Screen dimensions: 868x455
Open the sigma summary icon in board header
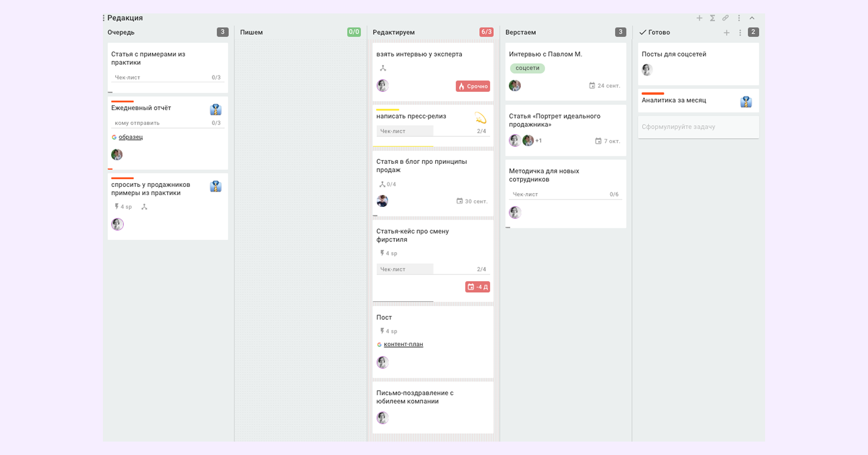(713, 18)
